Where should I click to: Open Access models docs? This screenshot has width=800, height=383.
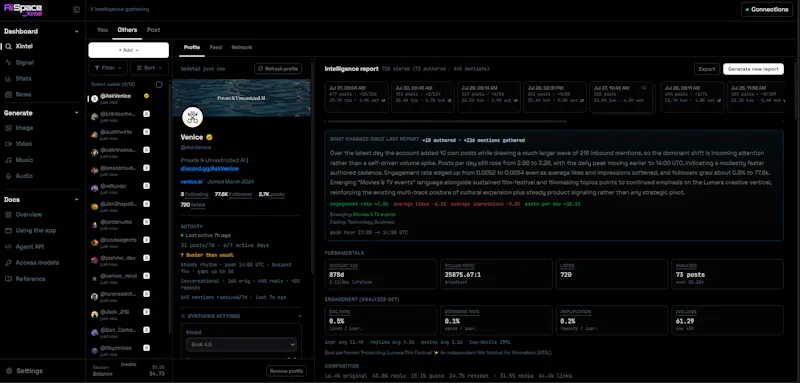click(37, 263)
